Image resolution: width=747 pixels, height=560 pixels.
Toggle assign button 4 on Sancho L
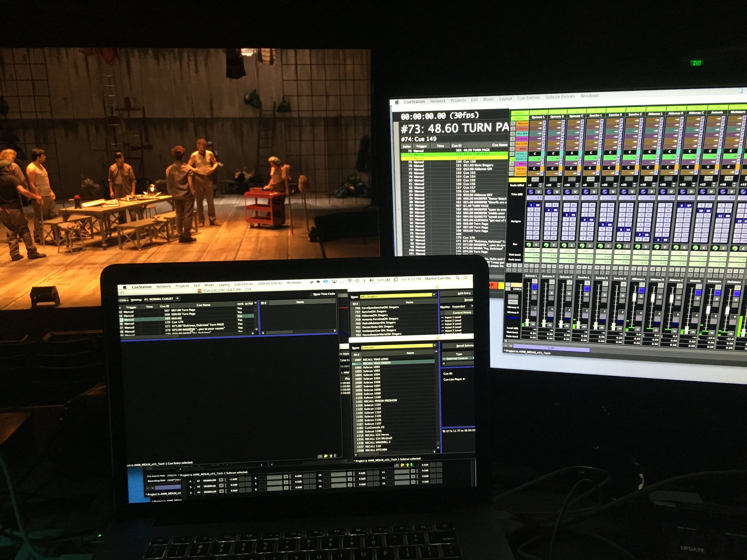tap(584, 220)
